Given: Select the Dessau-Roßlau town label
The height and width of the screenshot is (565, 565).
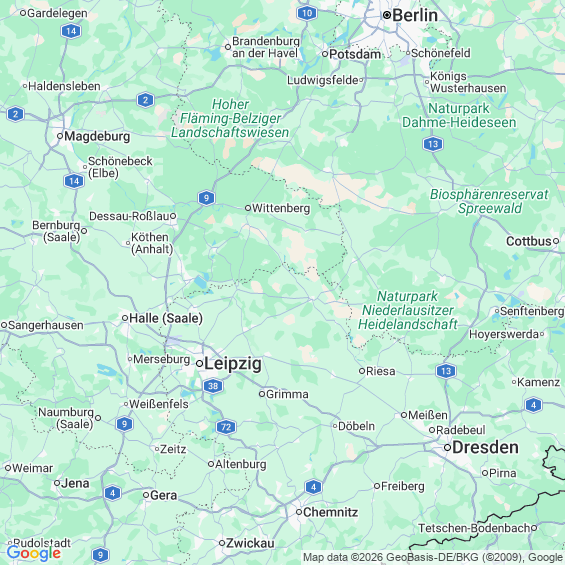Looking at the screenshot, I should click(129, 216).
